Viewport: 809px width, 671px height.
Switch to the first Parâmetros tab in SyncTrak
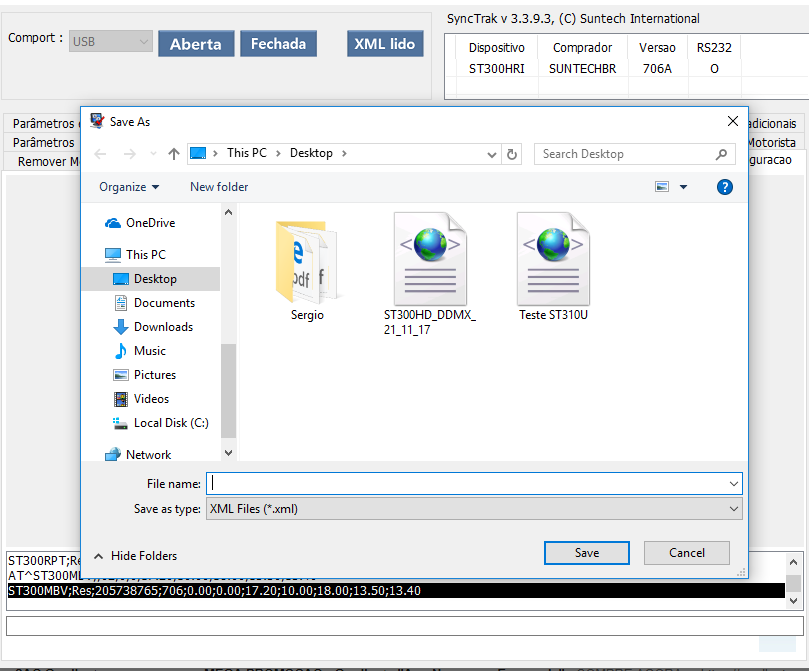(43, 123)
